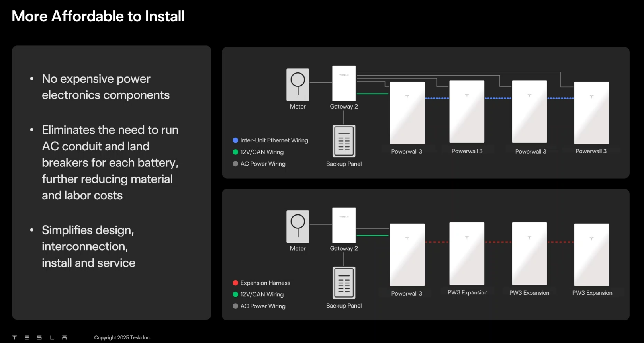Click gray AC Power Wiring dot in top legend
This screenshot has width=644, height=343.
(235, 164)
